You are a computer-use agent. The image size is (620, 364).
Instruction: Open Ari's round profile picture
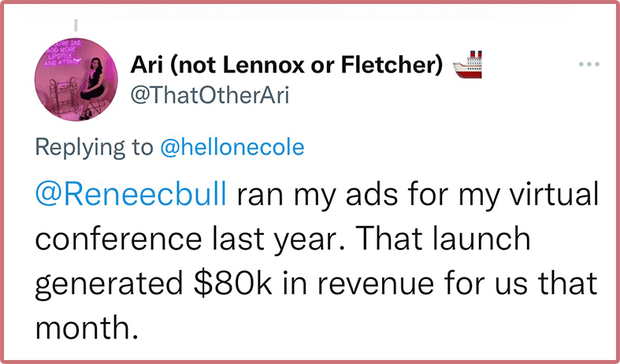click(x=79, y=80)
